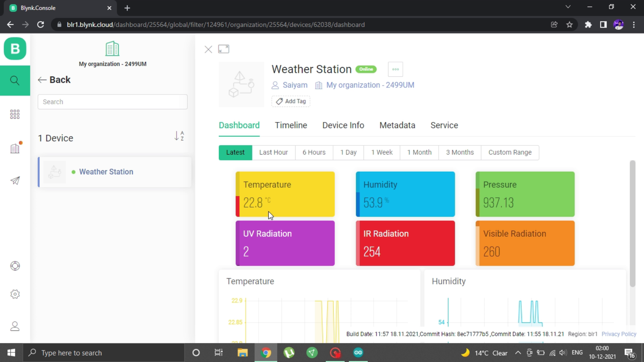
Task: Click into the device Search field
Action: (112, 102)
